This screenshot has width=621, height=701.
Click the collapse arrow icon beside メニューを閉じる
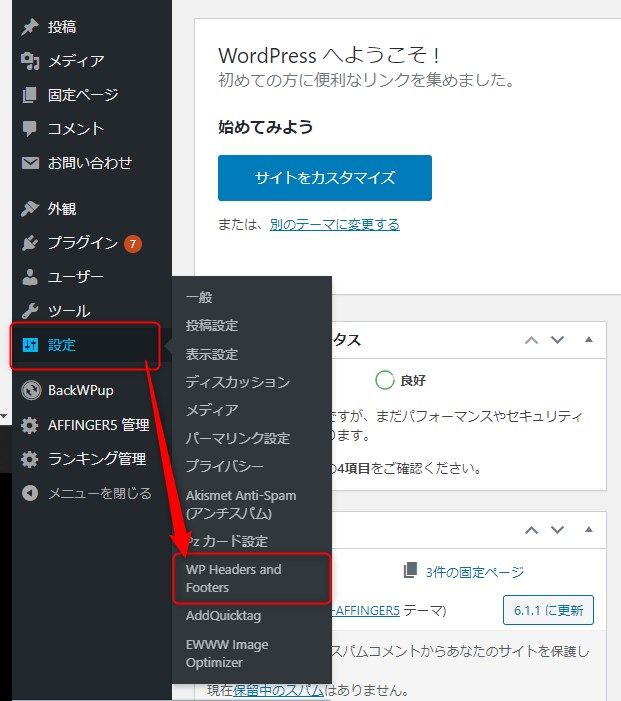tap(30, 493)
